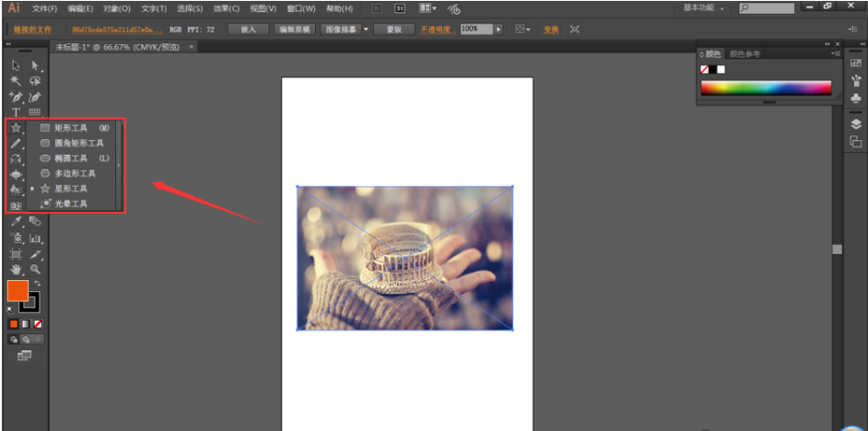The image size is (868, 431).
Task: Open 文件(F) menu
Action: tap(45, 9)
